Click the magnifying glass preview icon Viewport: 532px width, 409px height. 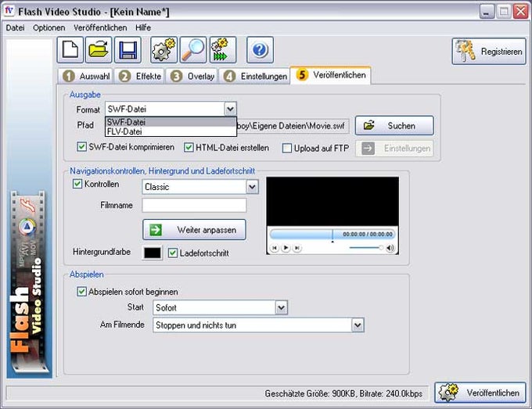point(193,50)
